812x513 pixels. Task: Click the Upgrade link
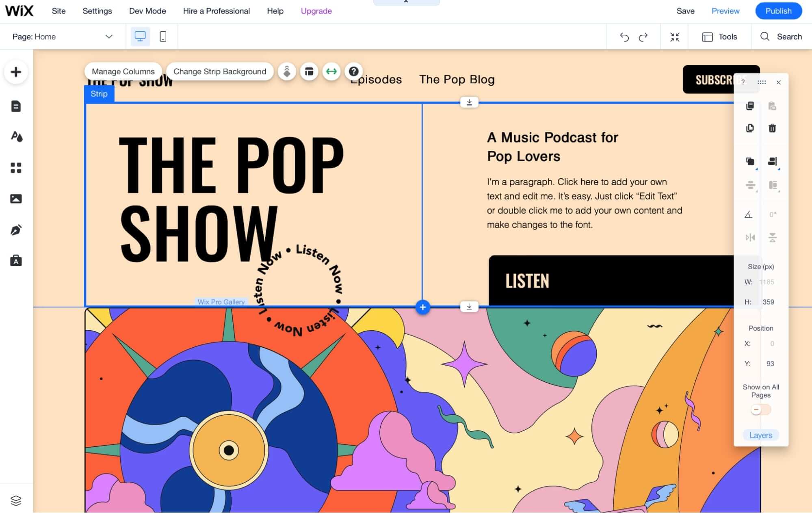click(x=316, y=11)
